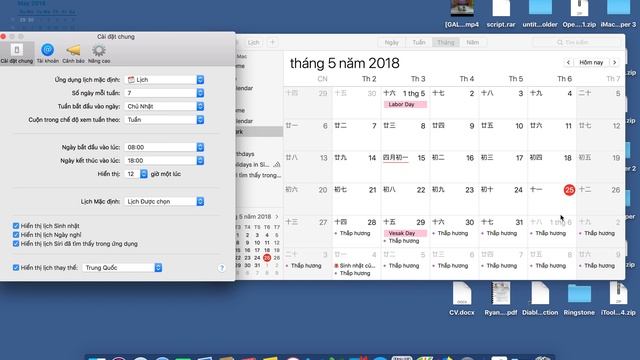Select day 15 in the month grid
This screenshot has height=360, width=640.
[421, 158]
